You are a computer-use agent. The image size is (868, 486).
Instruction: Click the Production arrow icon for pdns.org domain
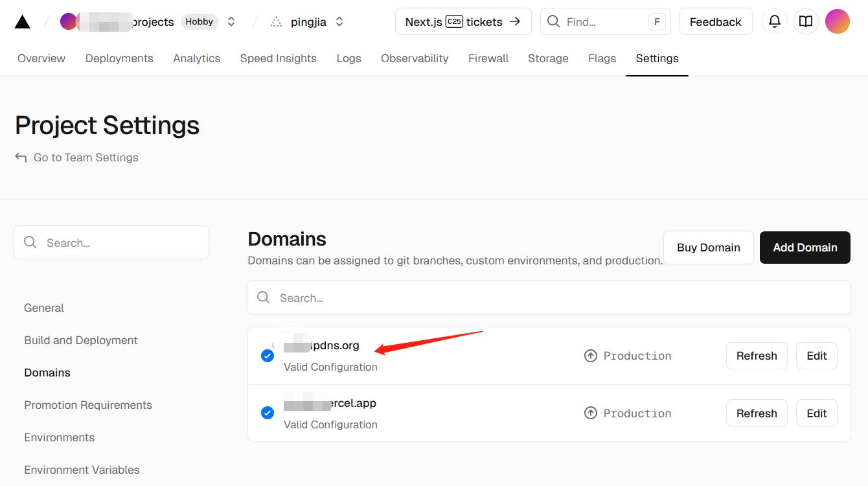coord(590,356)
